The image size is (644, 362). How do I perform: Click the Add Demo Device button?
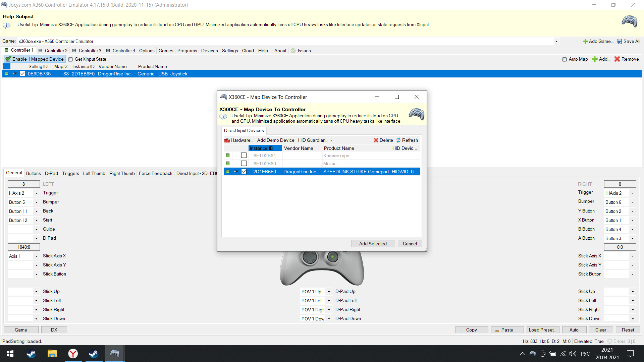(x=276, y=140)
